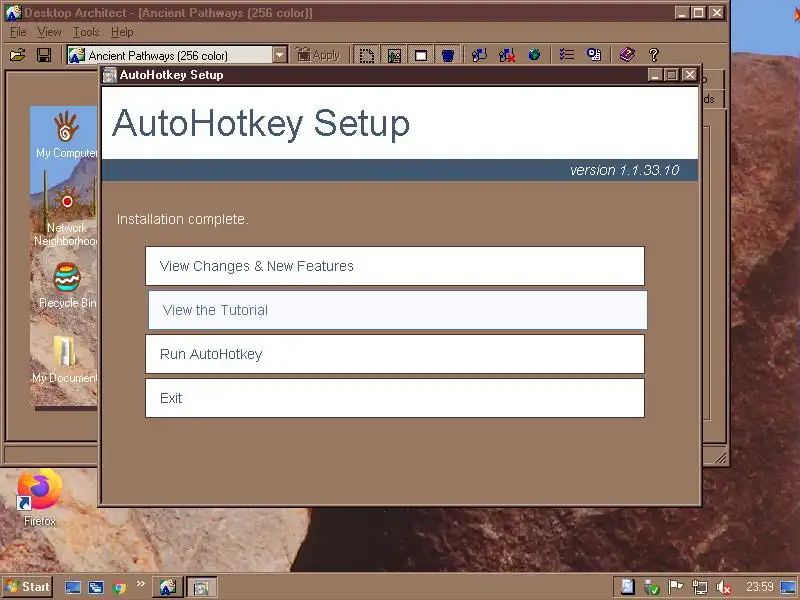Click the shapes with red X toolbar icon
The height and width of the screenshot is (600, 800).
point(507,55)
